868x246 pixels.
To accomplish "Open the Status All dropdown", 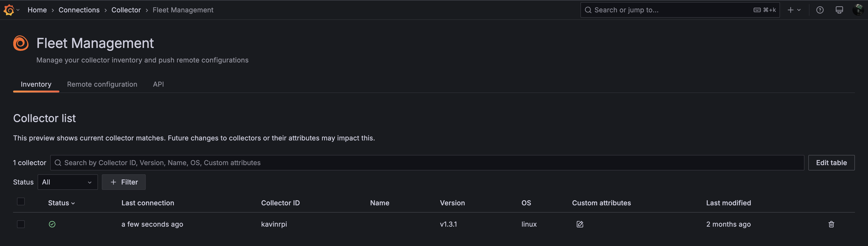I will [x=67, y=182].
